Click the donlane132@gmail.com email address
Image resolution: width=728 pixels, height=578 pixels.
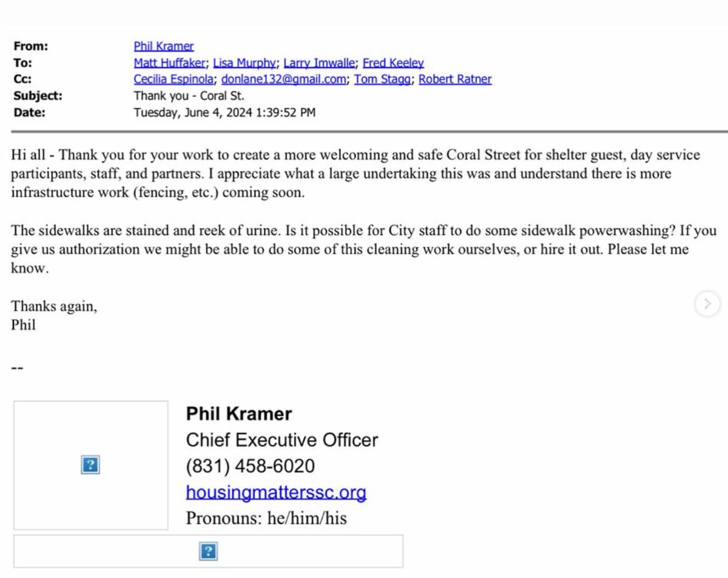(284, 79)
